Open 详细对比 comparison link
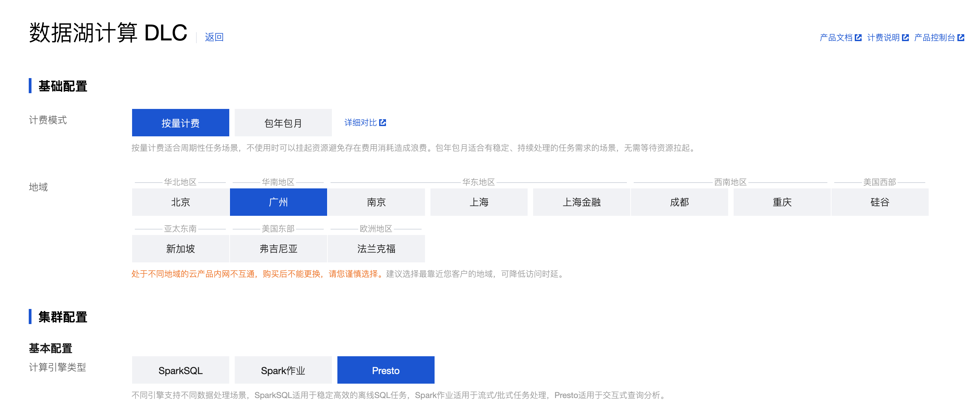This screenshot has height=409, width=980. [360, 123]
